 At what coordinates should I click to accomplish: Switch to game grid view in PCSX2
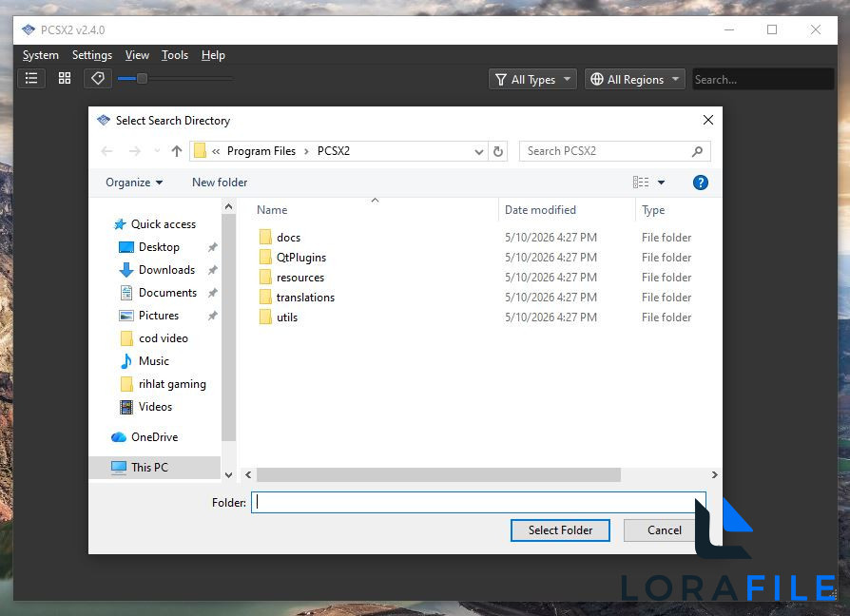[x=65, y=79]
